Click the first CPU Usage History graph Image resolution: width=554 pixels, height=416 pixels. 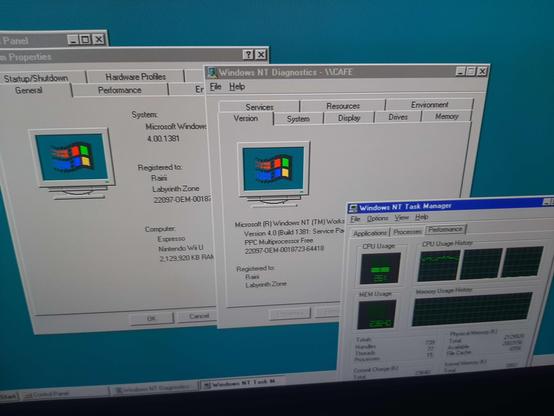pos(438,265)
